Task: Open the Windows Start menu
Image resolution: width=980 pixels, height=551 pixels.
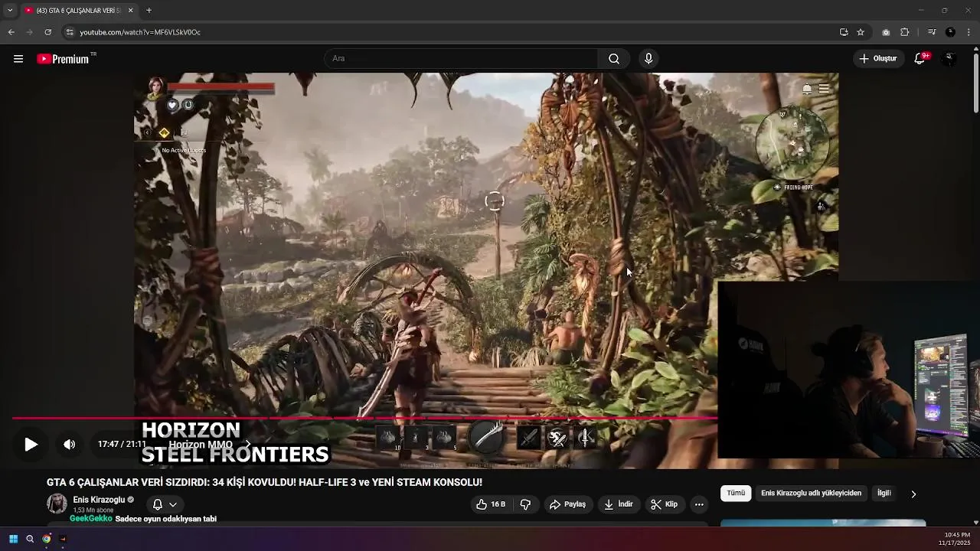Action: click(13, 539)
